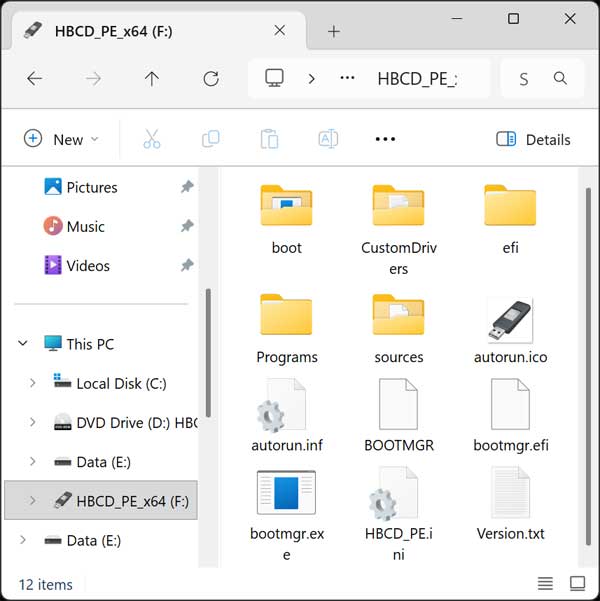Click the Forward navigation arrow
This screenshot has width=600, height=601.
coord(93,79)
